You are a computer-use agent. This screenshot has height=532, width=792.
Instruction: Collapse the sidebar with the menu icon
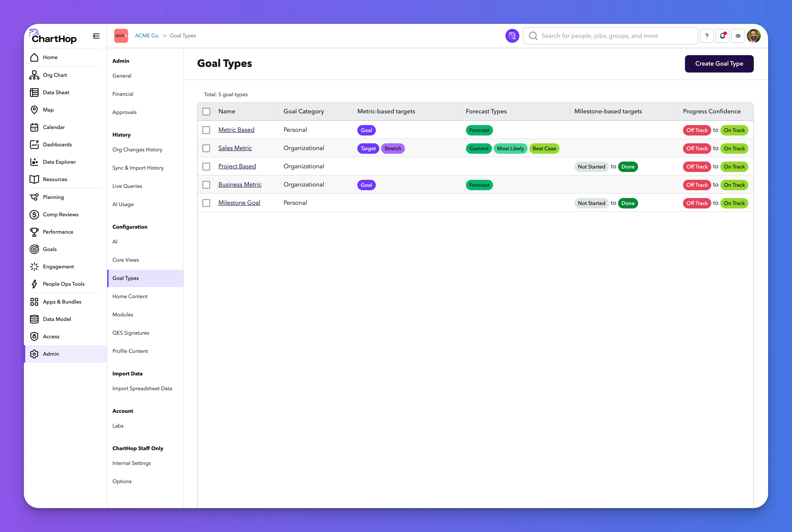pos(96,36)
